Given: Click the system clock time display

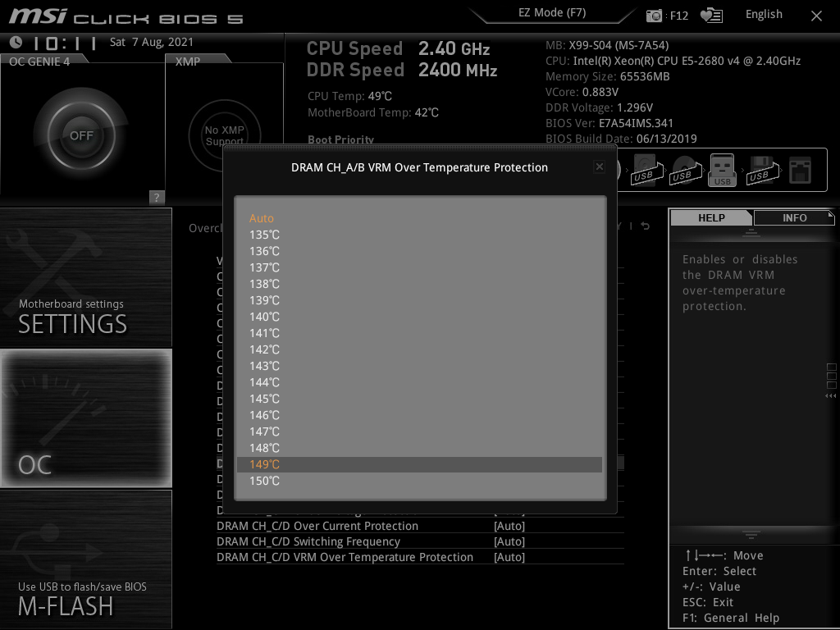Looking at the screenshot, I should tap(64, 43).
